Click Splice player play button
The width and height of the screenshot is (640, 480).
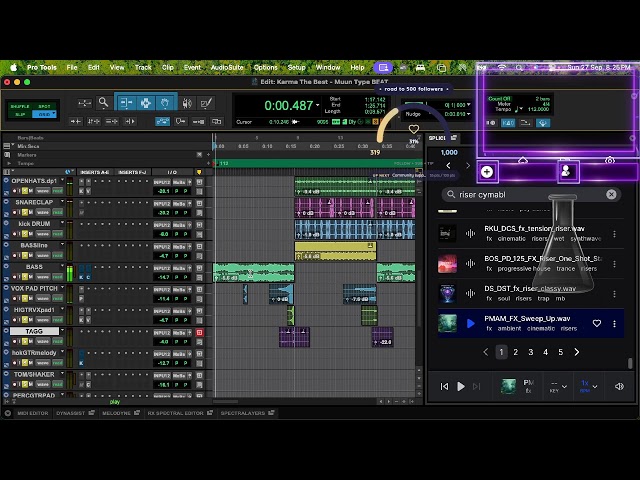point(460,386)
